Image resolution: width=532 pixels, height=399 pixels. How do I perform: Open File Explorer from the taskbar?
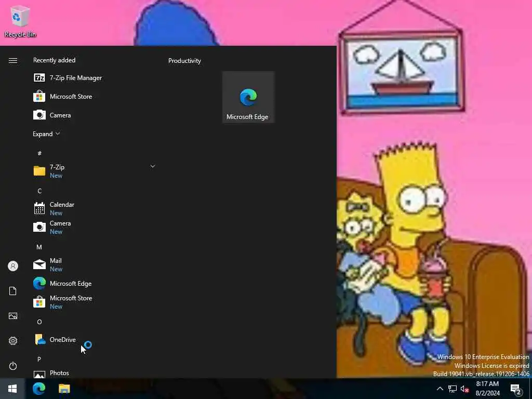(x=64, y=389)
